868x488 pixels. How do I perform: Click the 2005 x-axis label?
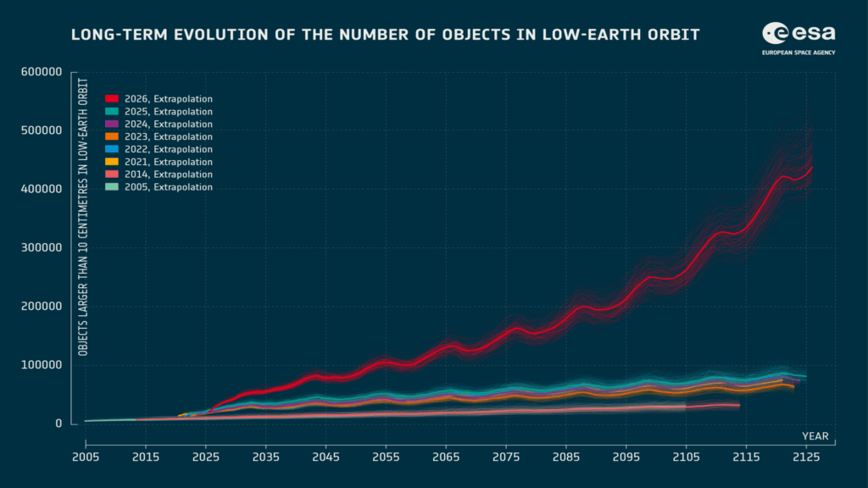[86, 457]
